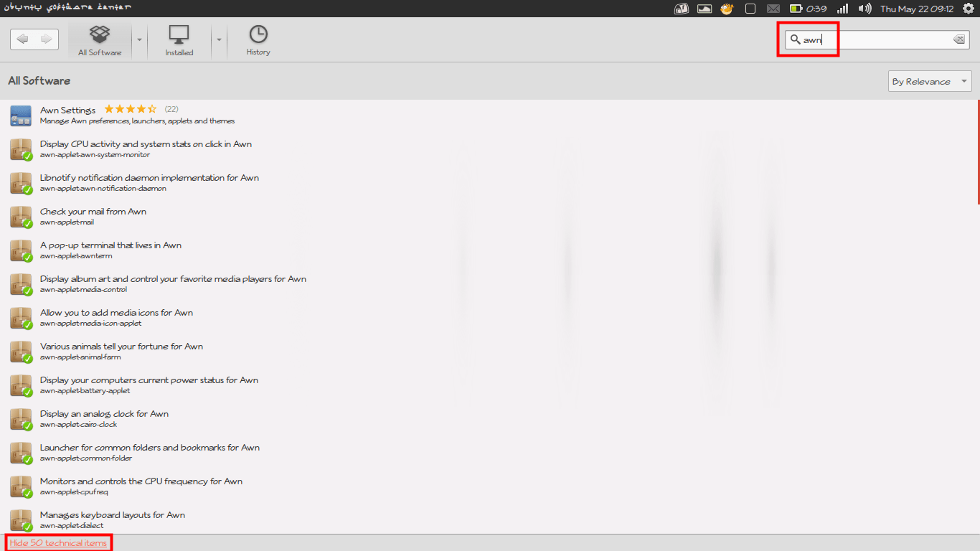Click Hide 50 technical items link
The height and width of the screenshot is (551, 980).
point(58,543)
